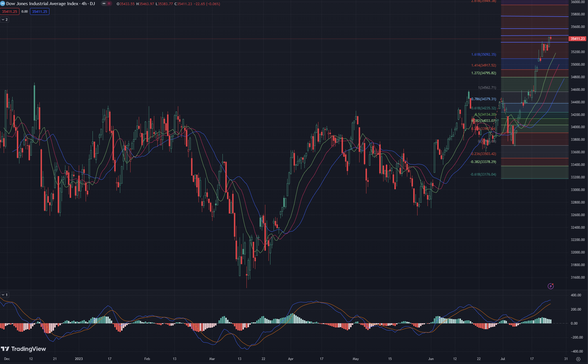The image size is (588, 364).
Task: Open the symbol title Dow Jones Industrial Average Index
Action: pos(42,4)
